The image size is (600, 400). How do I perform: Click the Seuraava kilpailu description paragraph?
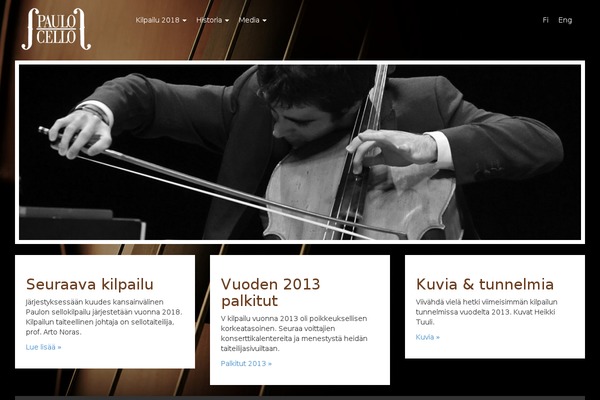tap(104, 317)
